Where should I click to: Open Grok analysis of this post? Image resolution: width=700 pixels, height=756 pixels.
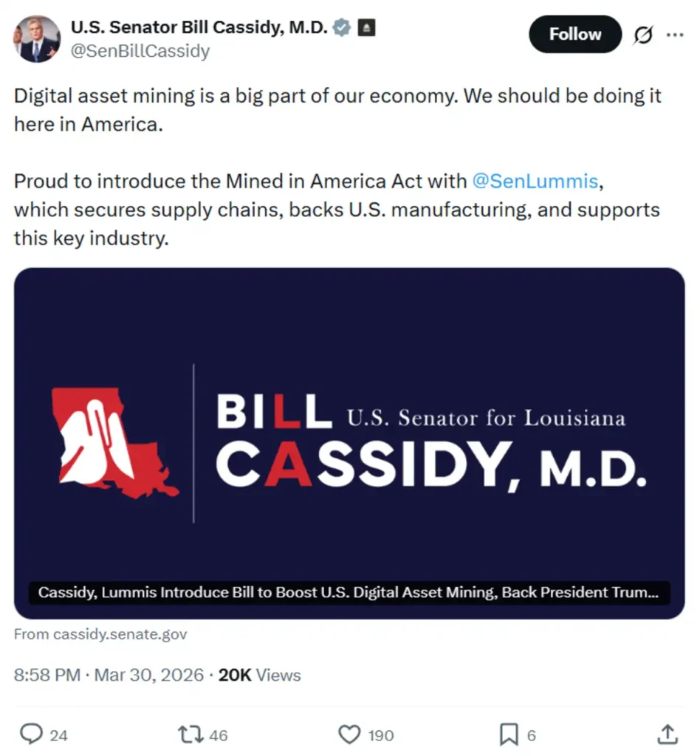[643, 34]
